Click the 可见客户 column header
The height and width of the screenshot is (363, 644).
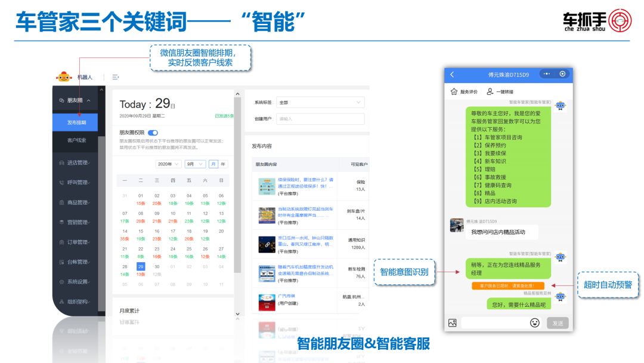tap(359, 164)
